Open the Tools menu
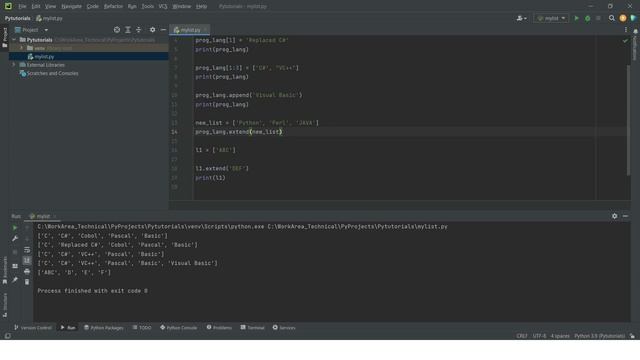Image resolution: width=640 pixels, height=360 pixels. click(x=147, y=7)
